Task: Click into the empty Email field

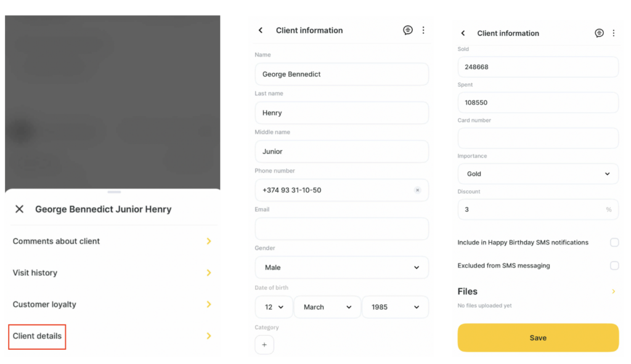Action: click(x=341, y=229)
